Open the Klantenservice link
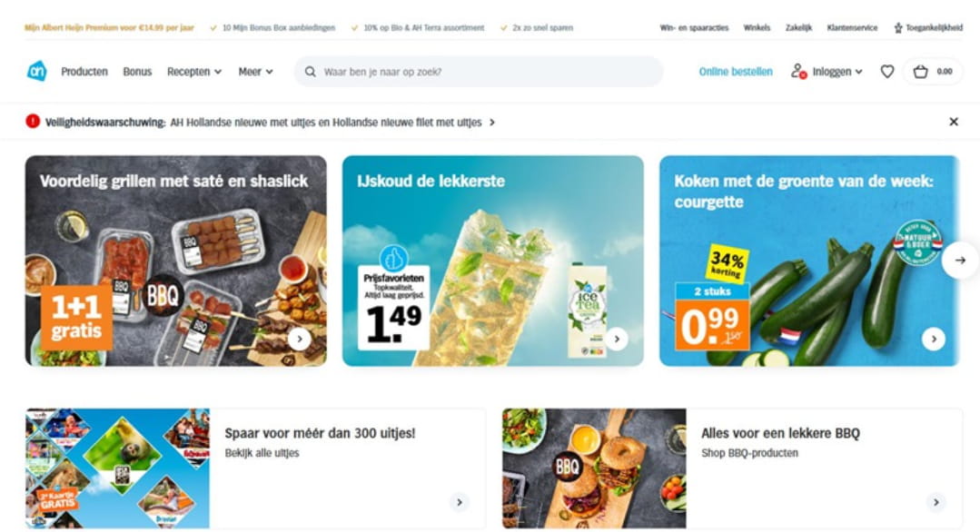This screenshot has width=980, height=532. click(852, 27)
